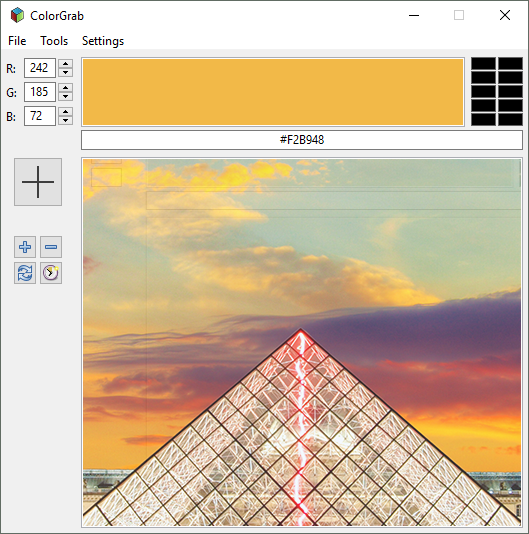The height and width of the screenshot is (534, 529).
Task: Increase the G value with the up arrow
Action: [65, 88]
